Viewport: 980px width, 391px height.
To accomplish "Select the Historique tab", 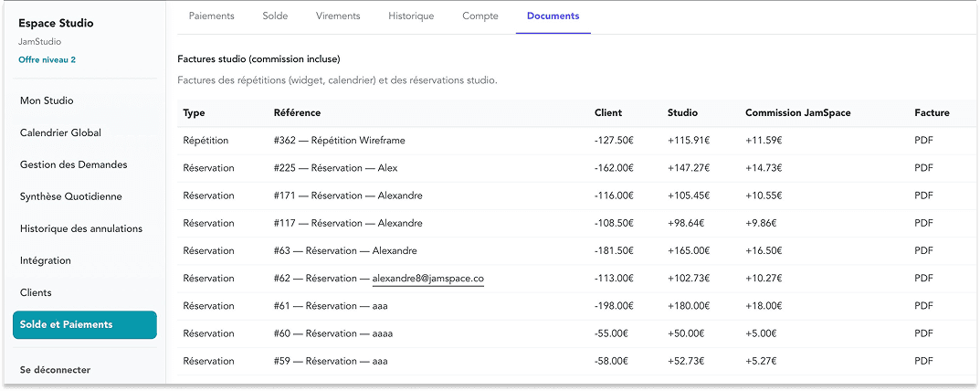I will pyautogui.click(x=411, y=16).
